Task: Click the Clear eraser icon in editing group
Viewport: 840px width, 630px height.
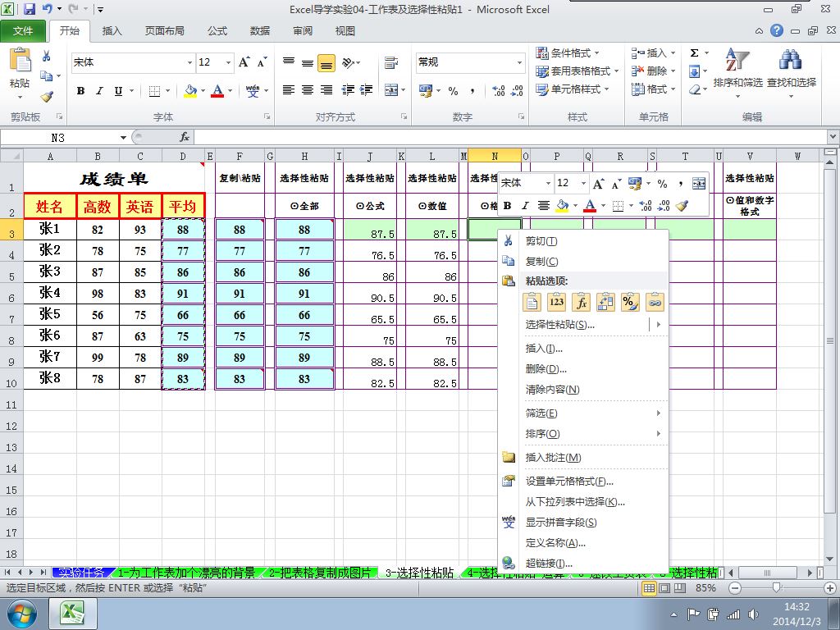Action: tap(694, 89)
